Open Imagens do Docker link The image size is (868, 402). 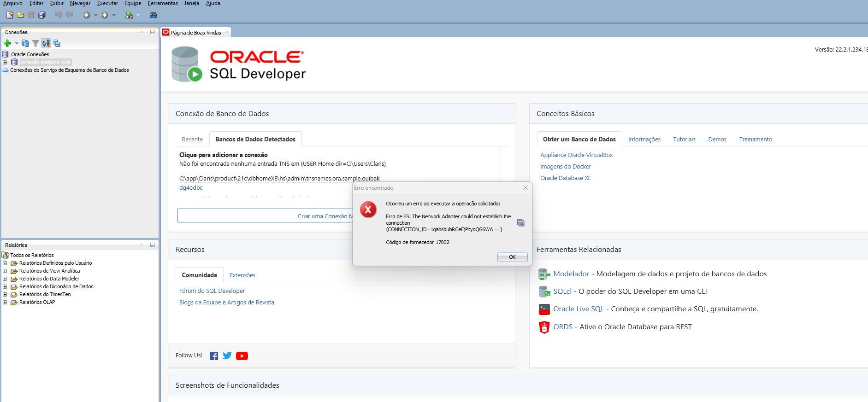(566, 166)
